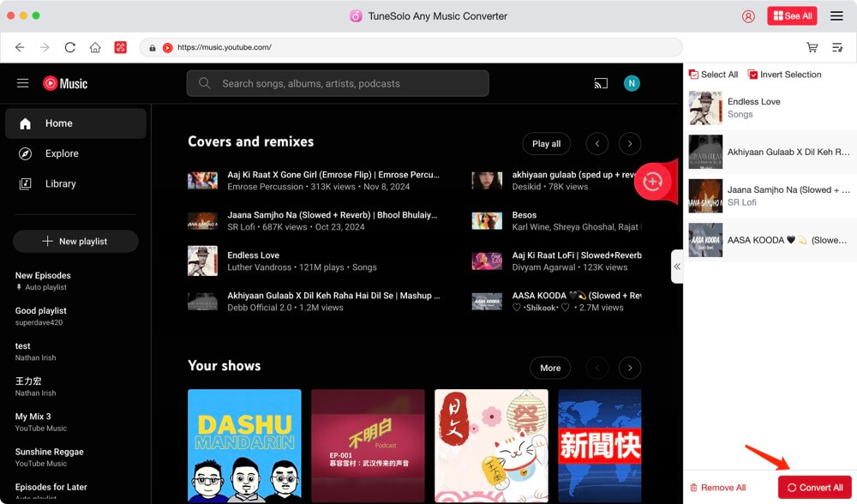Open the conversion queue list icon
Screen dimensions: 857x504
click(x=837, y=47)
